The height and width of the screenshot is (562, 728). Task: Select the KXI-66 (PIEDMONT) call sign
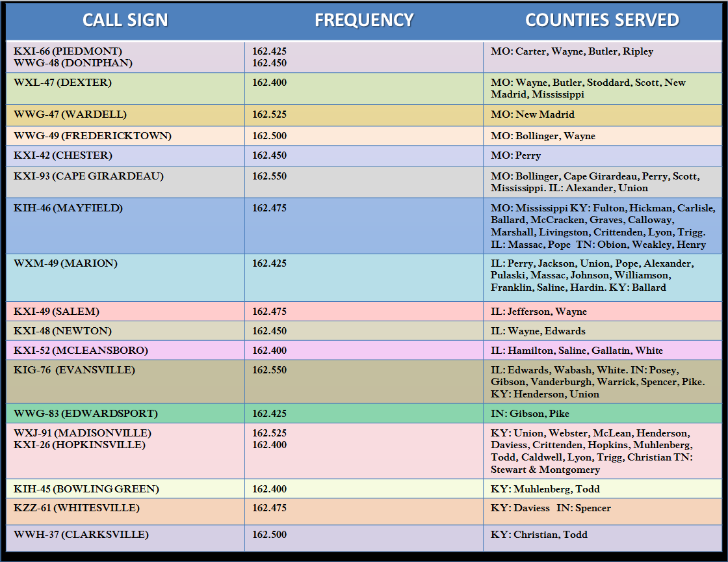[68, 51]
